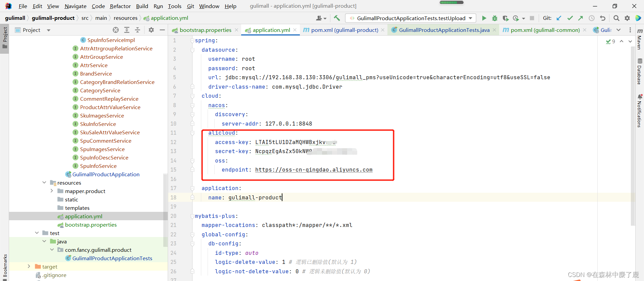Place the cursor on the server-addr line
Viewport: 644px width, 281px height.
tap(267, 124)
